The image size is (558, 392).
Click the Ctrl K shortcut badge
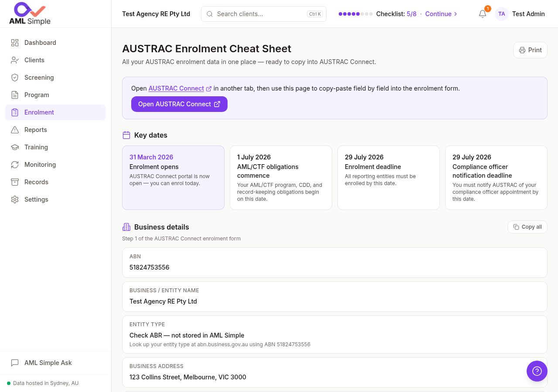(315, 14)
